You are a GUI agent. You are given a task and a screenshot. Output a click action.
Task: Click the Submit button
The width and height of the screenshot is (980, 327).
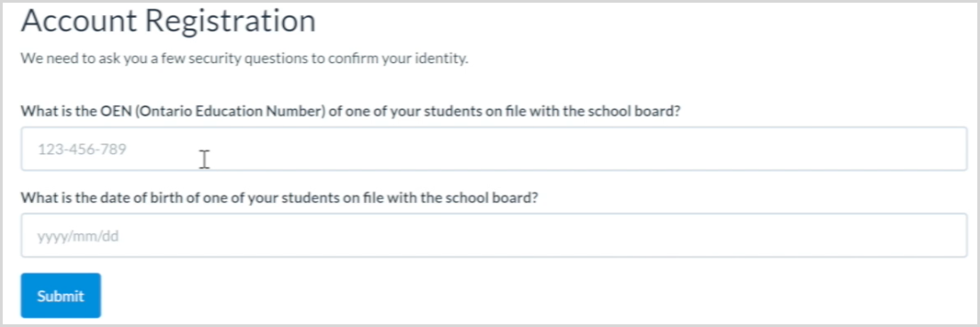click(x=61, y=296)
